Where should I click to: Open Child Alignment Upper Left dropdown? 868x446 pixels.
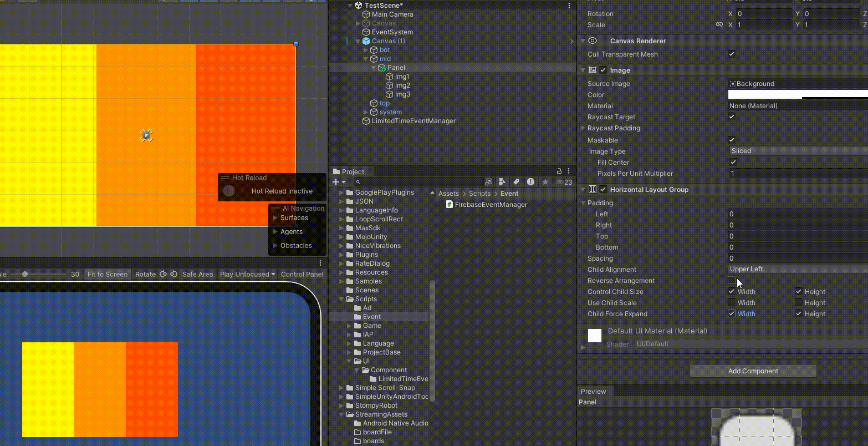click(x=798, y=269)
